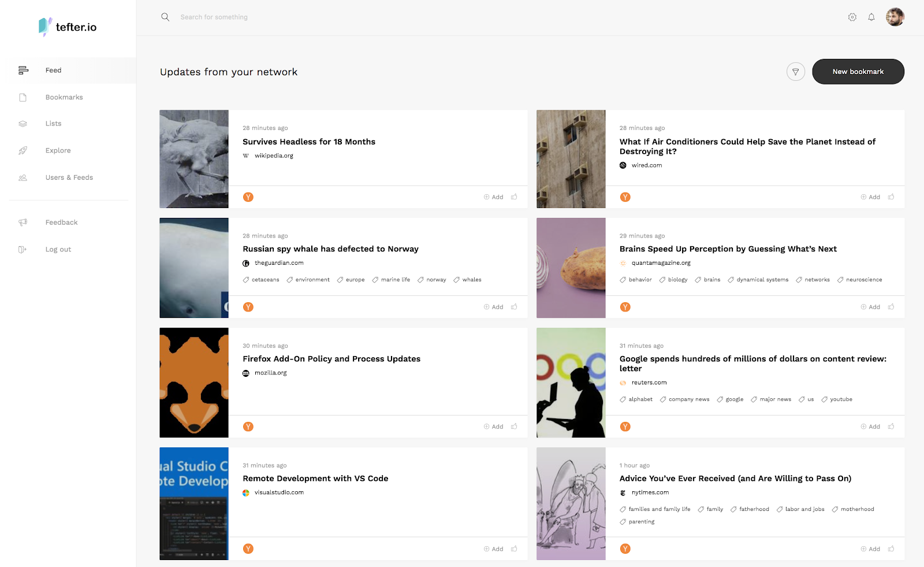
Task: Select the marine life tag
Action: coord(391,280)
